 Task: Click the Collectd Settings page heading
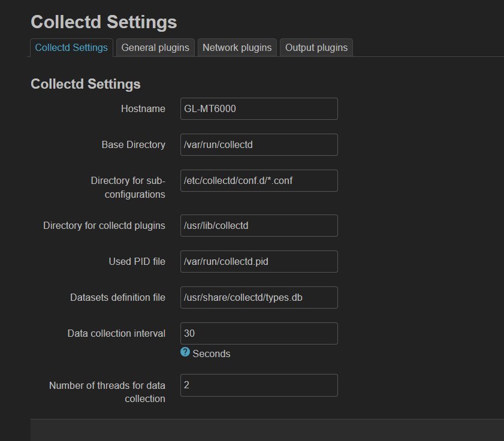point(104,22)
